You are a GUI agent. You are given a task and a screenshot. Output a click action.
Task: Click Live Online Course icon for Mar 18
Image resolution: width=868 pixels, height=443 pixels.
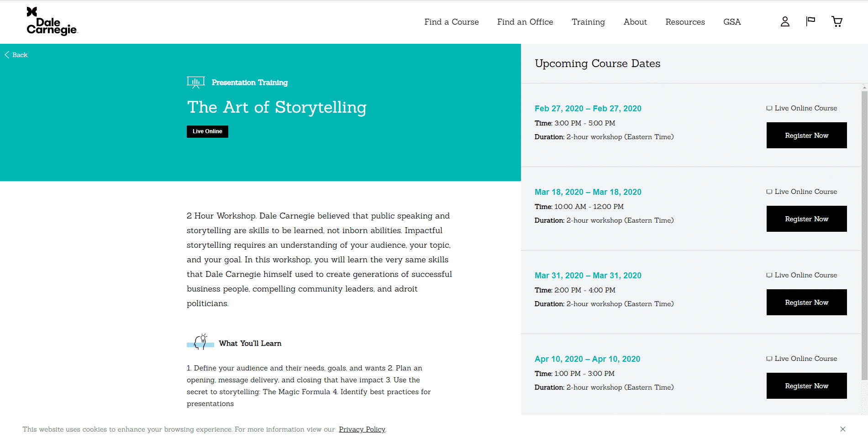point(769,192)
